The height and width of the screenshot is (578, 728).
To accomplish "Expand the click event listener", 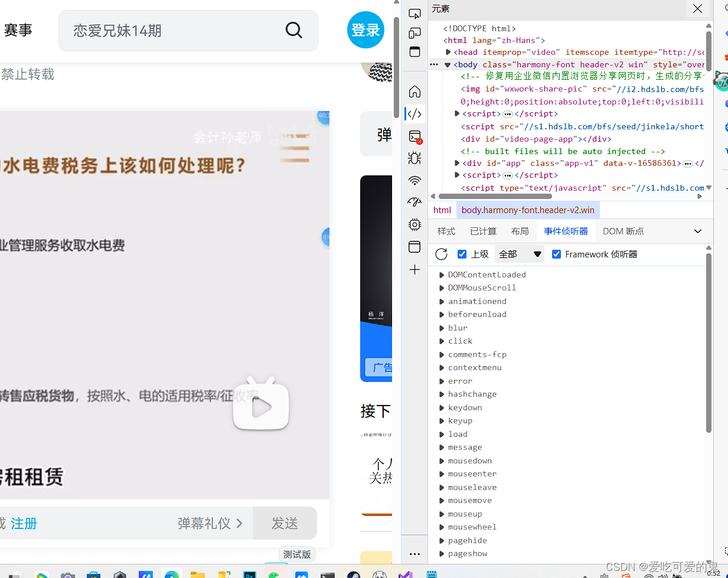I will 442,341.
